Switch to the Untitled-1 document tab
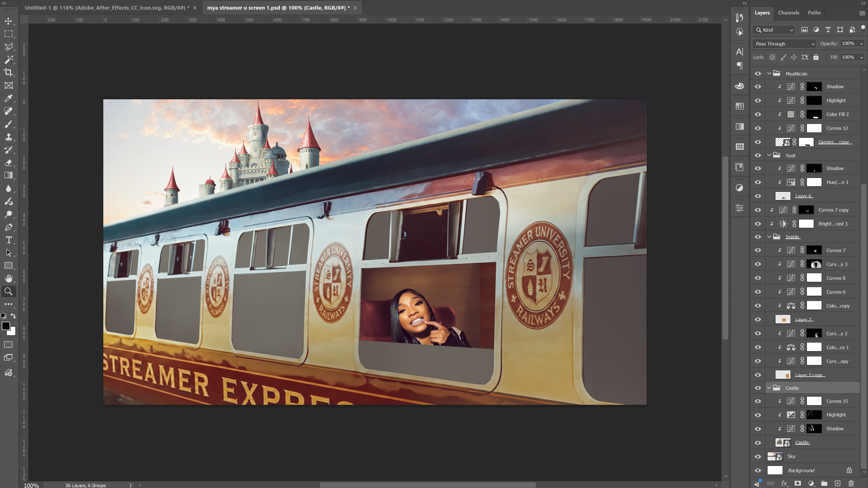 tap(107, 8)
